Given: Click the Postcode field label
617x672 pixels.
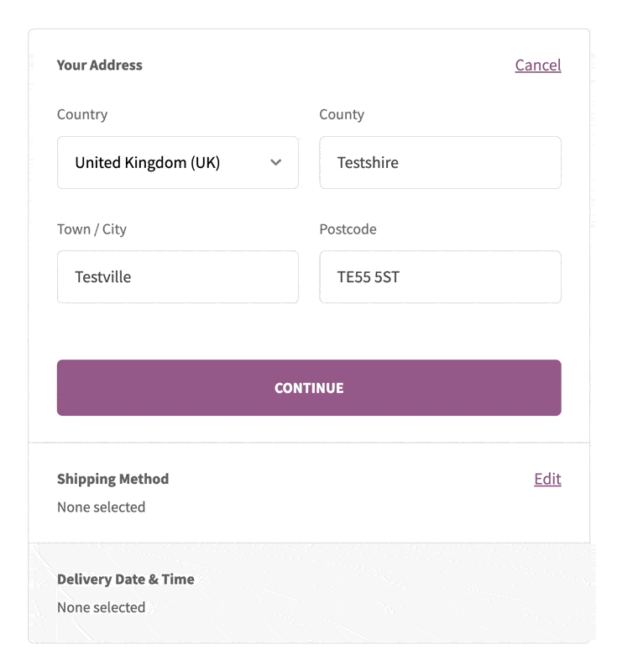Looking at the screenshot, I should coord(348,229).
